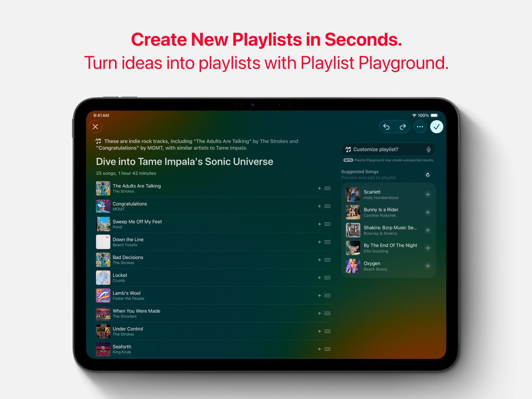Tap the sparkle icon on Seaforth row
This screenshot has height=399, width=532.
(319, 349)
